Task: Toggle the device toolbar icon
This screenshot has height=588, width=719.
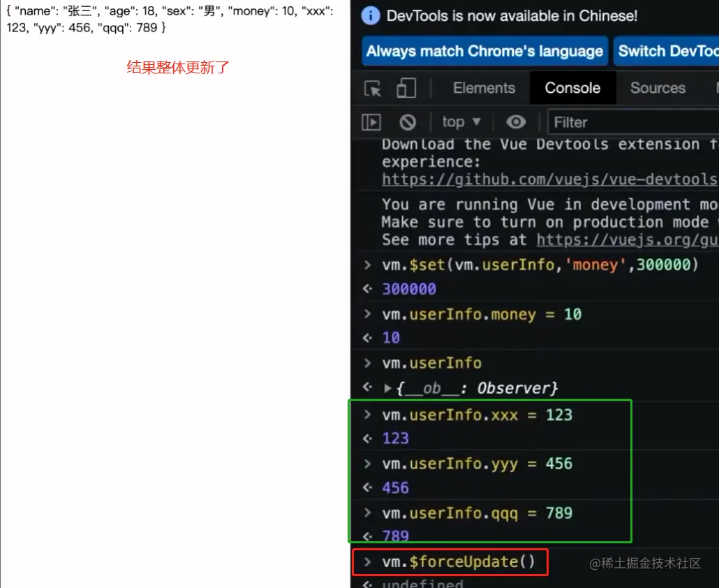Action: 406,88
